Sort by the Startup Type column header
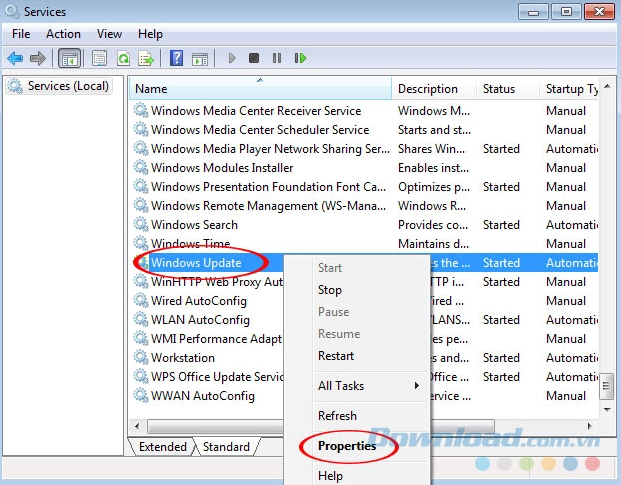This screenshot has height=485, width=621. point(570,89)
